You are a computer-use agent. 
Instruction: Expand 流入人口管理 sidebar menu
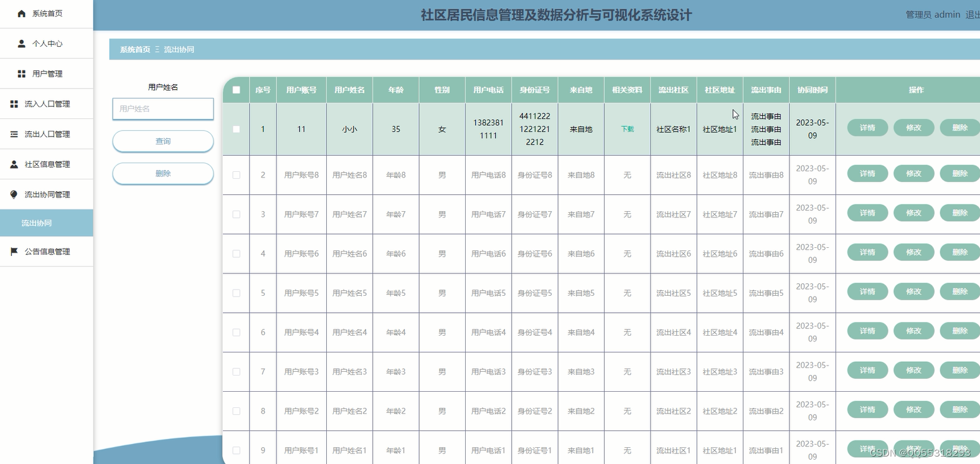47,104
